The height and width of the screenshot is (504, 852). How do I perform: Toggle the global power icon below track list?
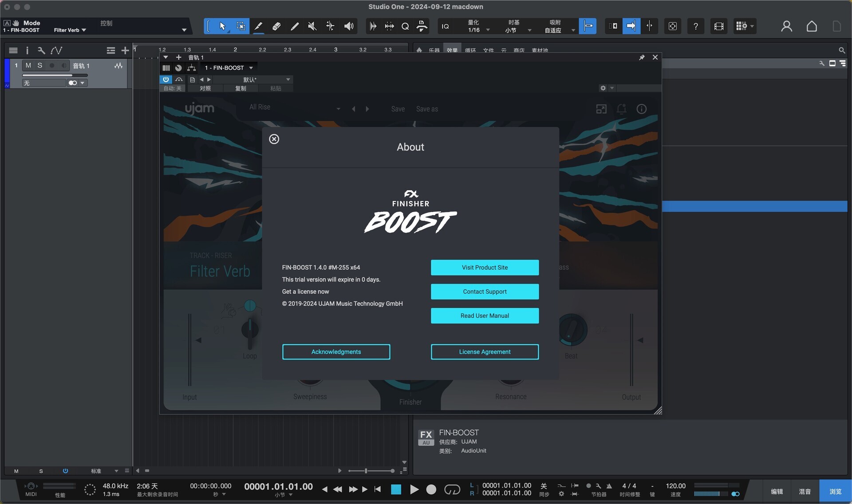click(x=65, y=471)
